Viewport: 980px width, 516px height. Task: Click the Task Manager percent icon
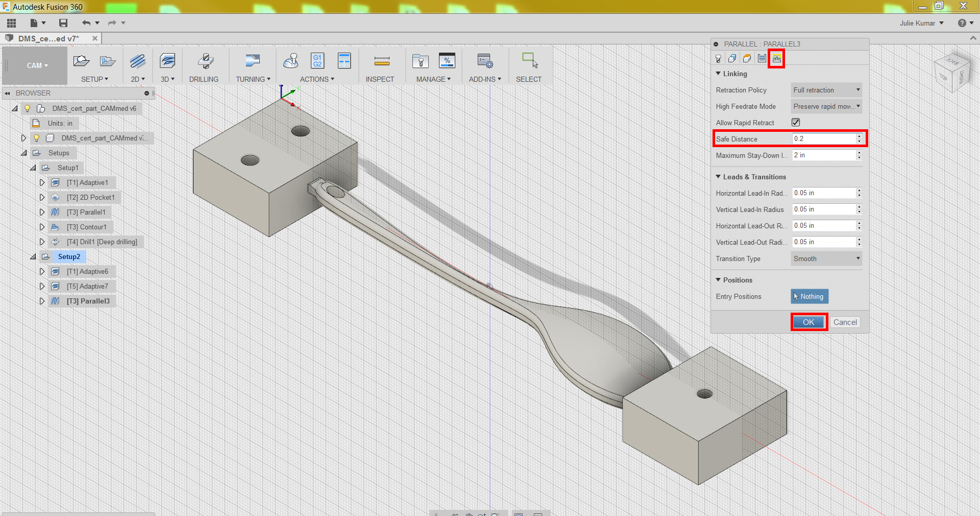447,61
